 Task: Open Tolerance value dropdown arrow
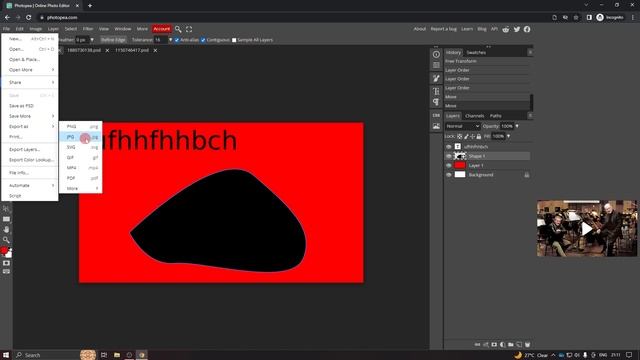point(170,40)
